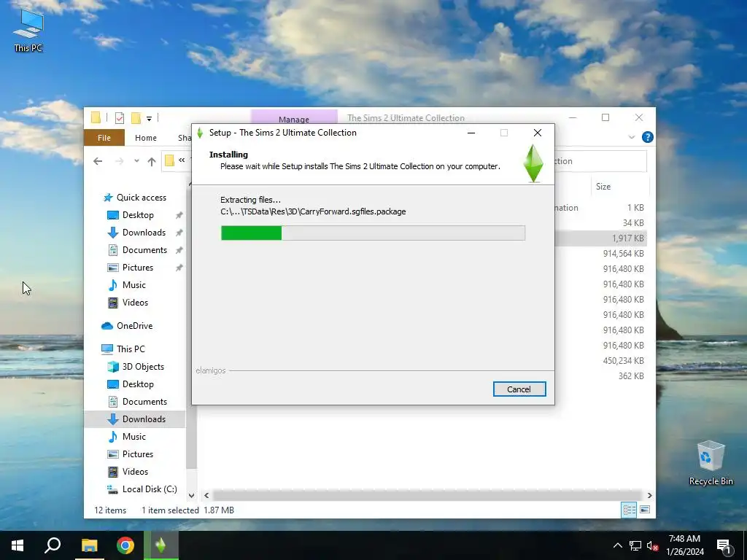Select the 914,564 KB file row
747x560 pixels.
(601, 253)
